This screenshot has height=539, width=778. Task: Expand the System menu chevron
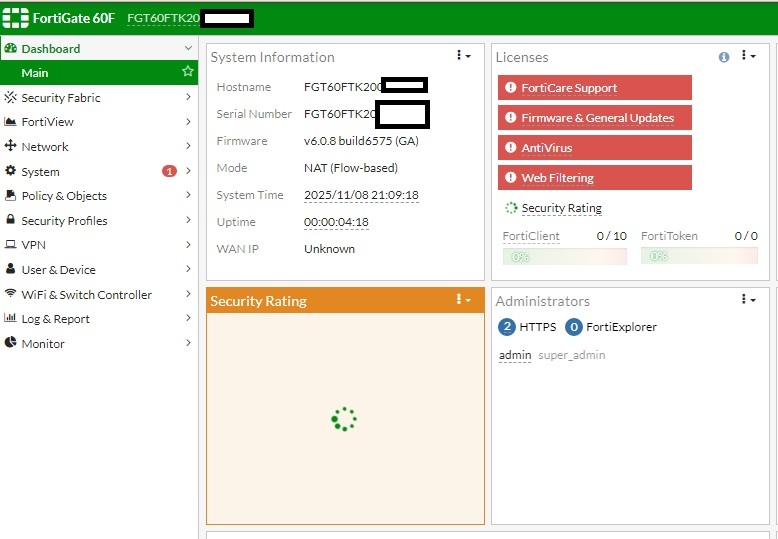188,171
